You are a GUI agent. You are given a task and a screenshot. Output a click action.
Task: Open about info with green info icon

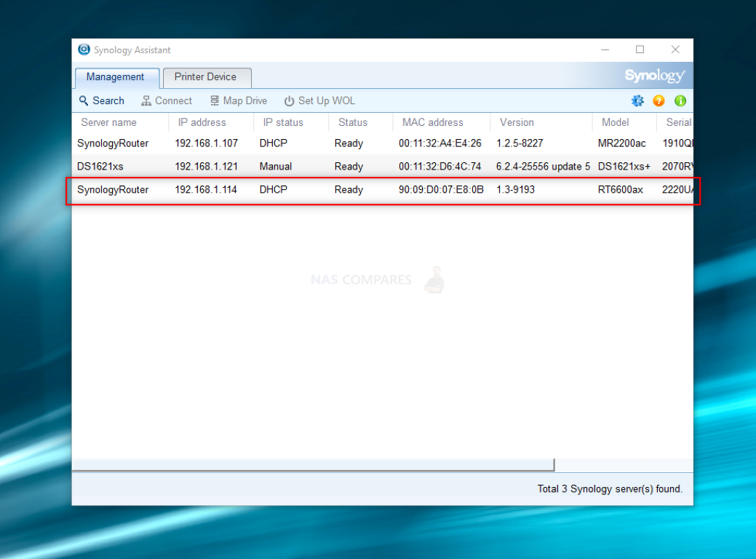click(680, 100)
